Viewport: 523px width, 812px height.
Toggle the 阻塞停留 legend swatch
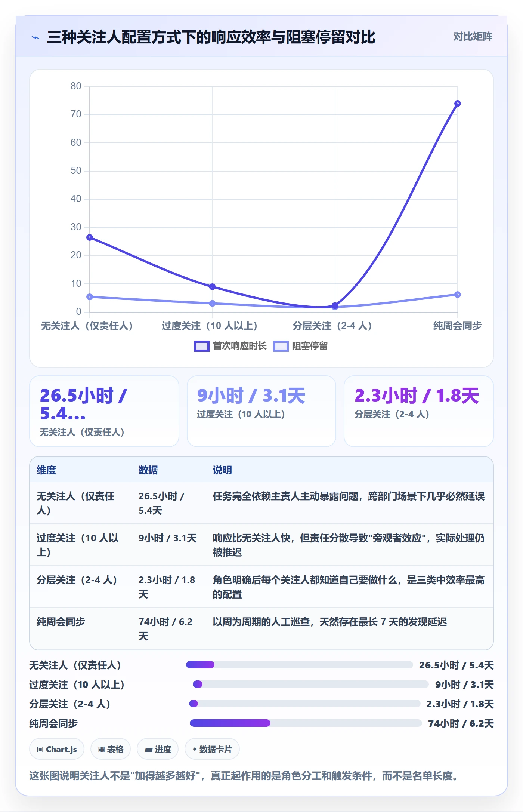tap(281, 346)
